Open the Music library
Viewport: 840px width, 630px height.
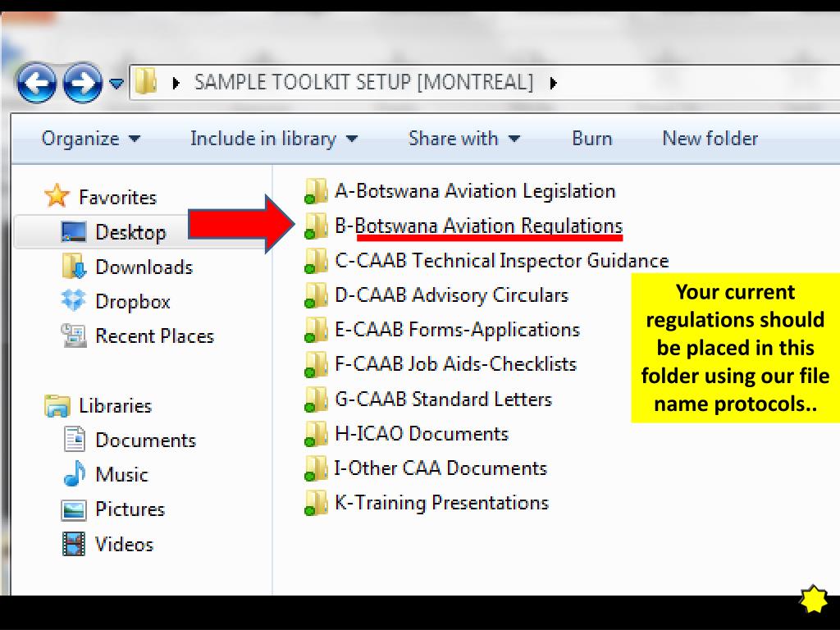tap(121, 475)
